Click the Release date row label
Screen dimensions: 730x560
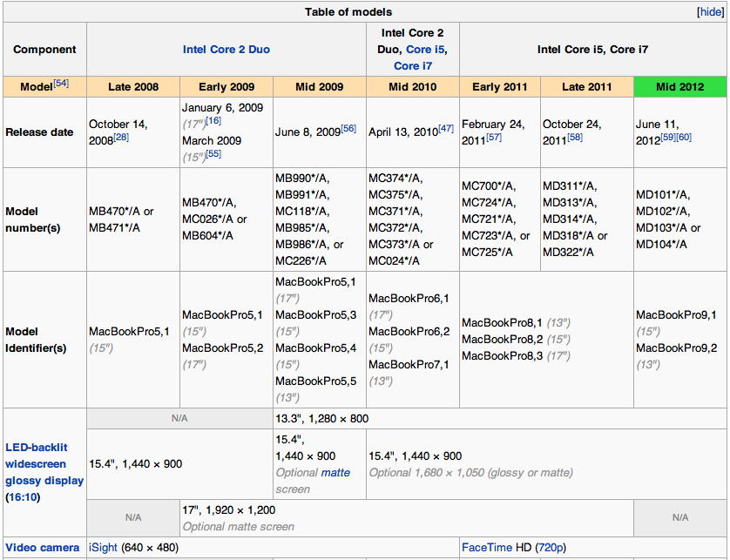click(x=39, y=132)
